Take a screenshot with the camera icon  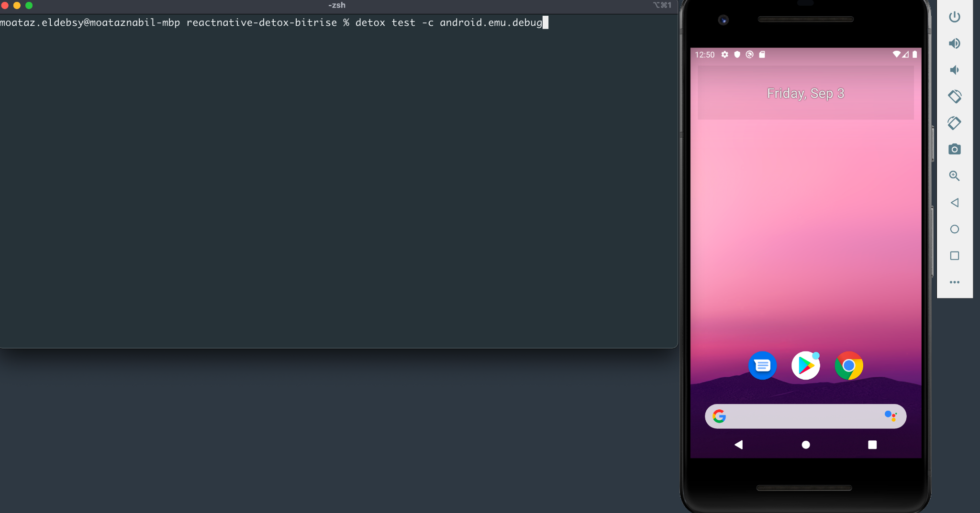[955, 149]
